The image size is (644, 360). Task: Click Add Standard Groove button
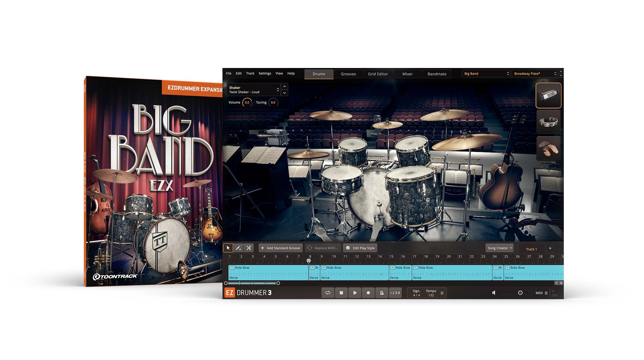click(x=280, y=248)
